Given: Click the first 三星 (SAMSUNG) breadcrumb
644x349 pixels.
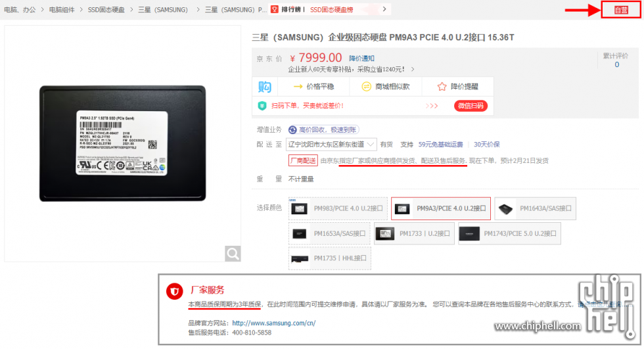Looking at the screenshot, I should 163,9.
